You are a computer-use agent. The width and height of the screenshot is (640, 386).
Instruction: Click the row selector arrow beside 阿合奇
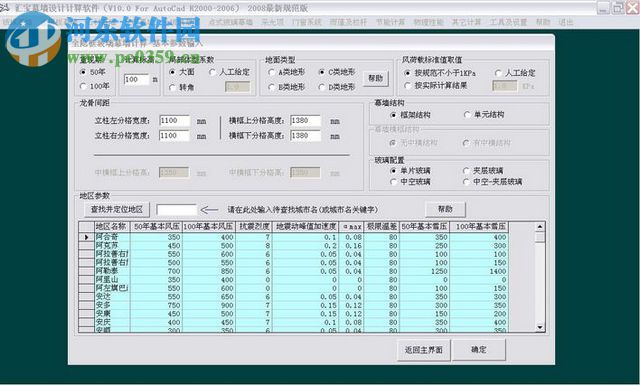click(x=86, y=237)
